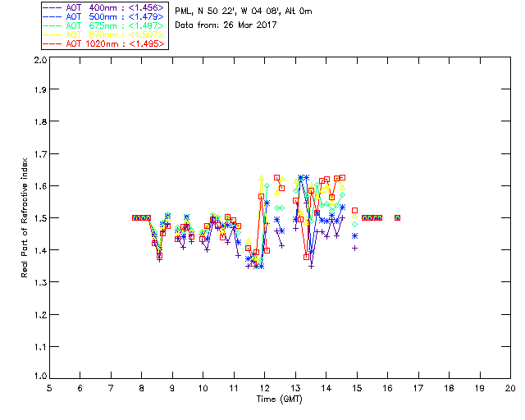Click the 'Real Part of Refractive index' label
525x420 pixels.
pos(25,217)
